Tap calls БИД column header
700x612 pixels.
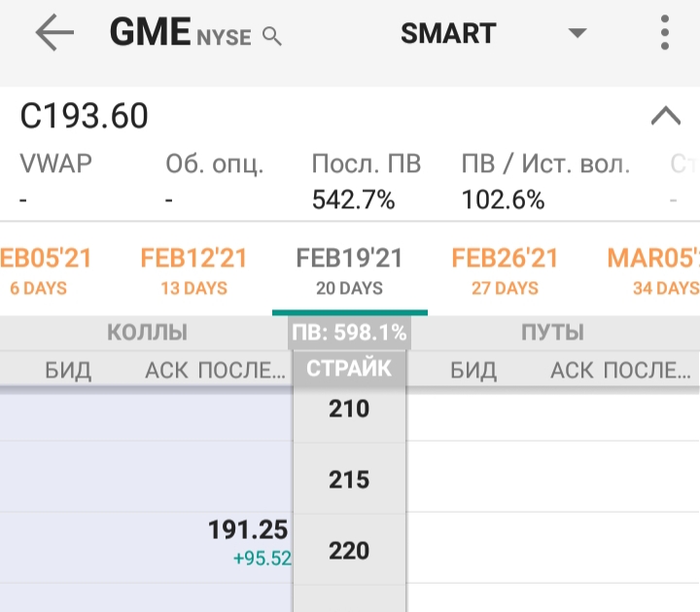coord(68,371)
